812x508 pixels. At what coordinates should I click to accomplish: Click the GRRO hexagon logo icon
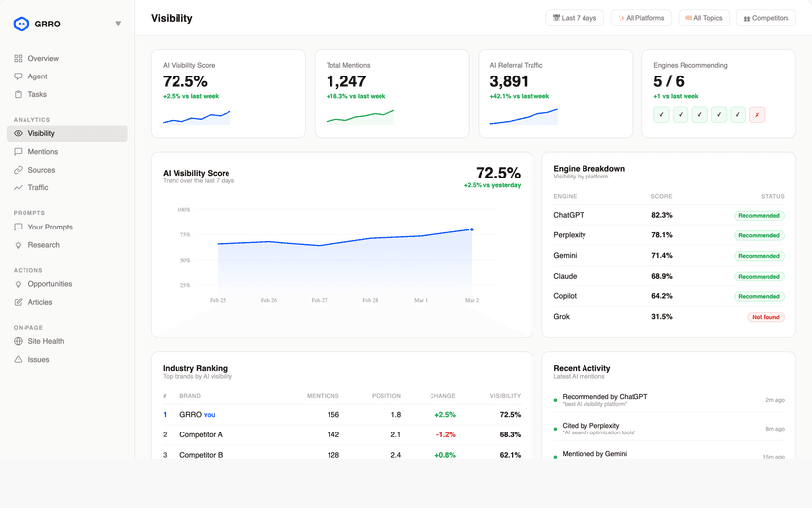coord(22,24)
